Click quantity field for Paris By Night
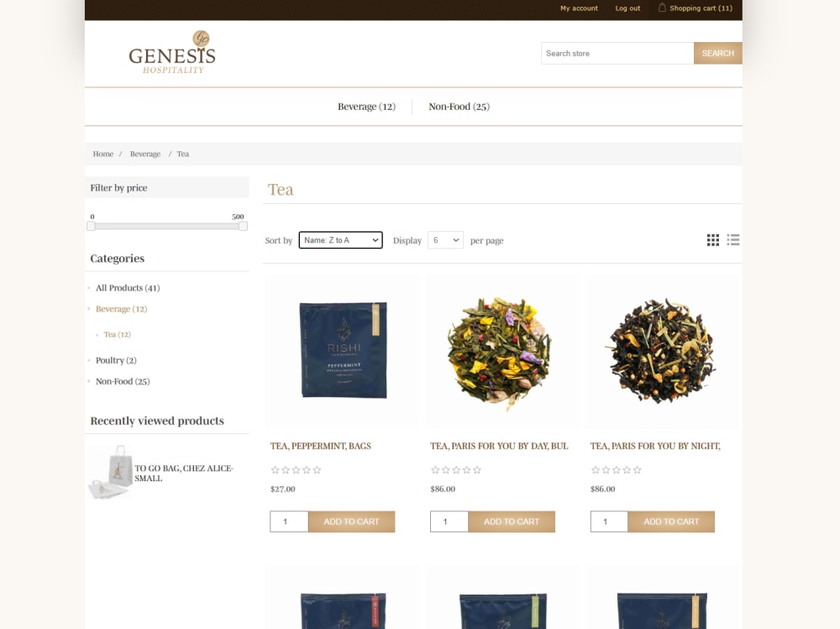The image size is (840, 629). [609, 522]
